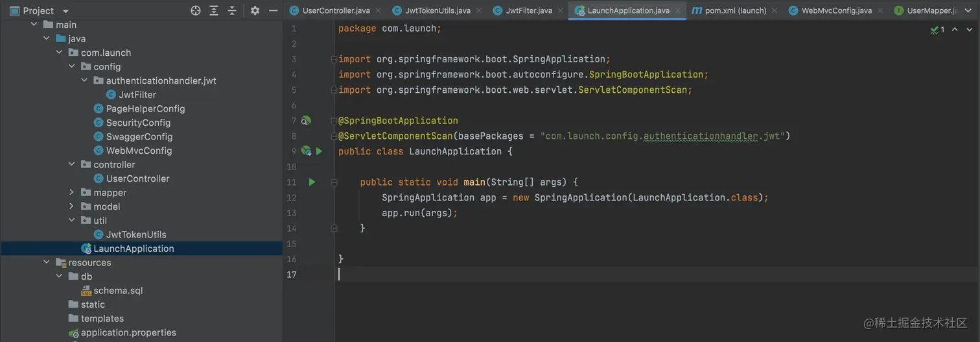The height and width of the screenshot is (342, 980).
Task: Close the WebMvcConfig.java tab
Action: tap(880, 10)
